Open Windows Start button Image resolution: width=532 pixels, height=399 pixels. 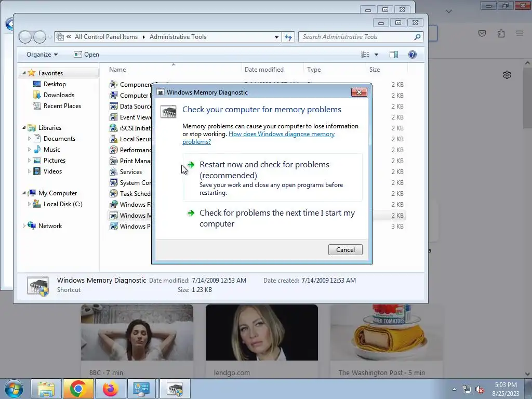(x=14, y=389)
